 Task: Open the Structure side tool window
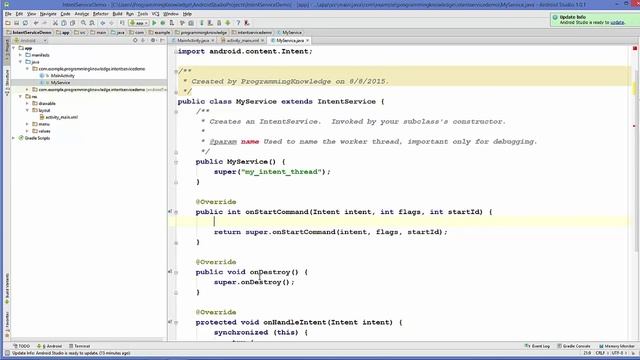click(7, 83)
